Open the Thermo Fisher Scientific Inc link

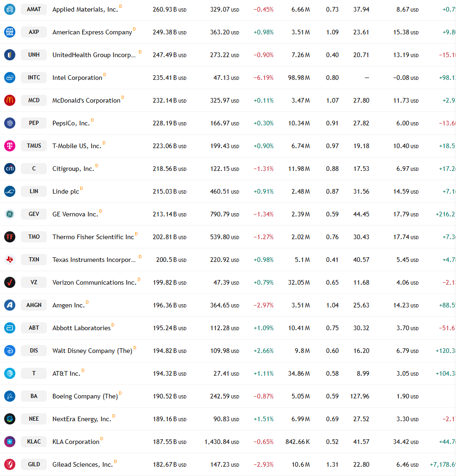pos(93,237)
